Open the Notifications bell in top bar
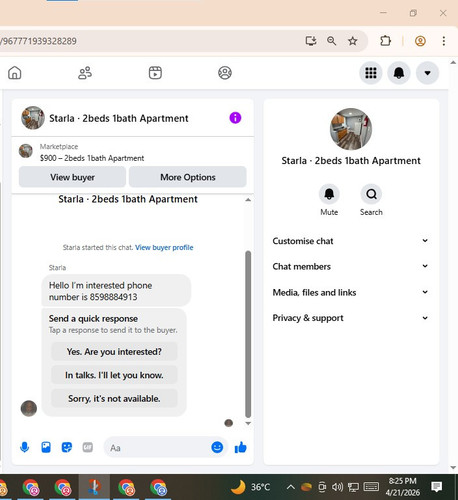 click(399, 73)
